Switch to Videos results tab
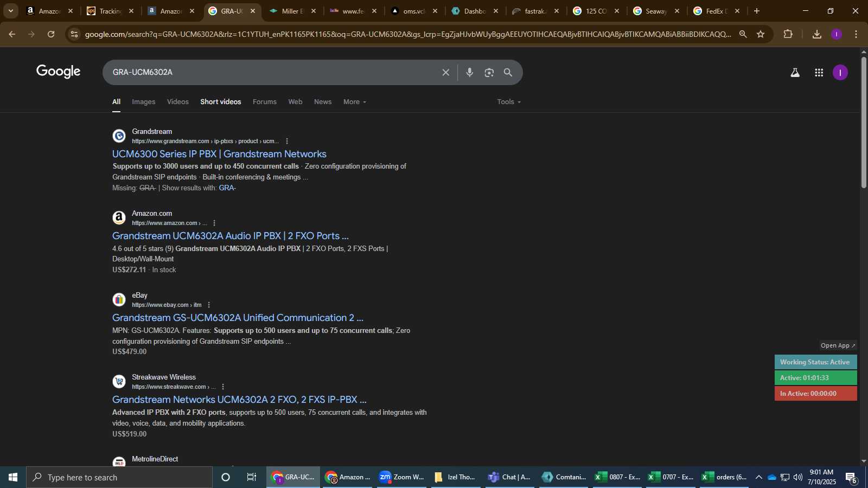This screenshot has width=868, height=488. (178, 102)
